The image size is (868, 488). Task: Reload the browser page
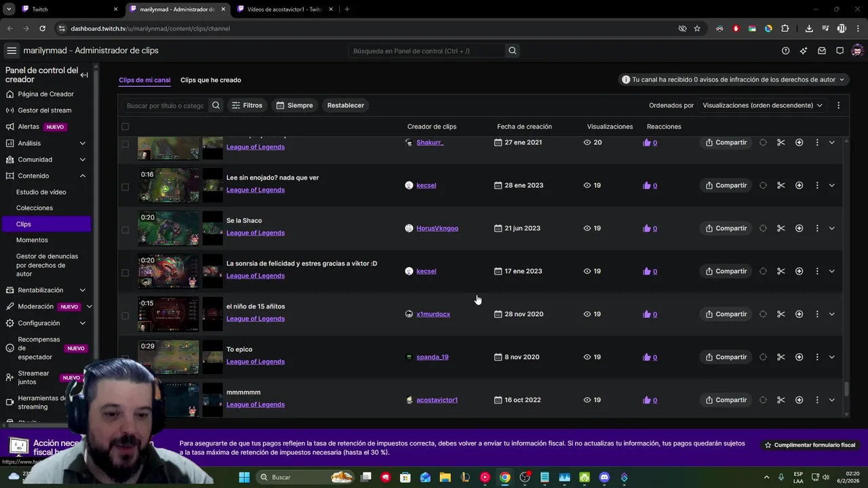42,28
